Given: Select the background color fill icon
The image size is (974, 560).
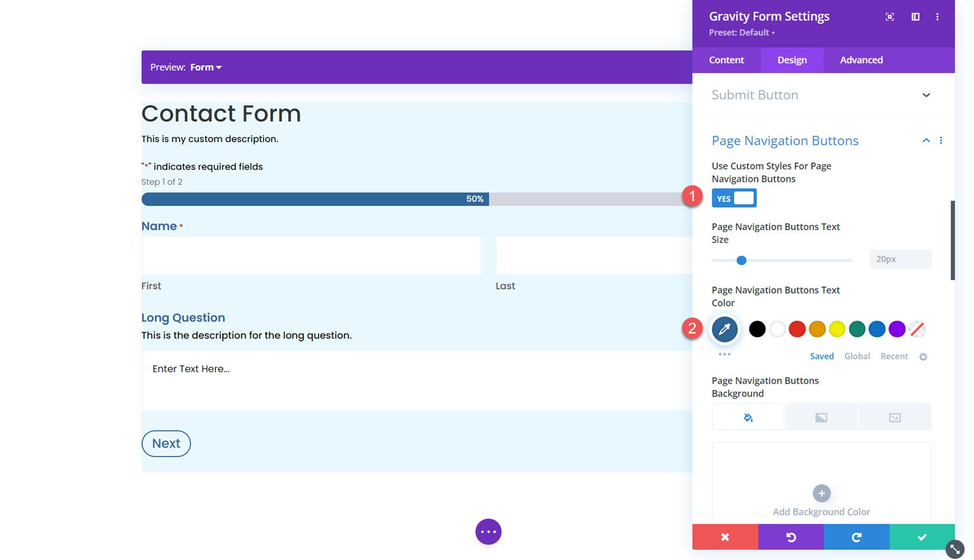Looking at the screenshot, I should [x=747, y=417].
